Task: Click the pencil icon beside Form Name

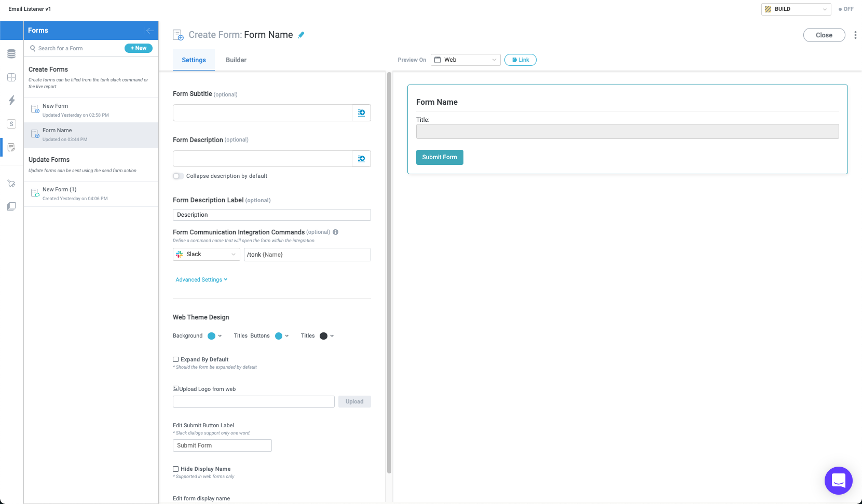Action: [301, 34]
